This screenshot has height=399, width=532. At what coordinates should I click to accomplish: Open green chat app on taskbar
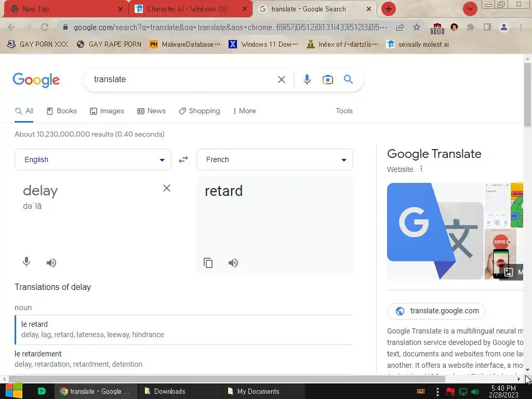[x=42, y=391]
